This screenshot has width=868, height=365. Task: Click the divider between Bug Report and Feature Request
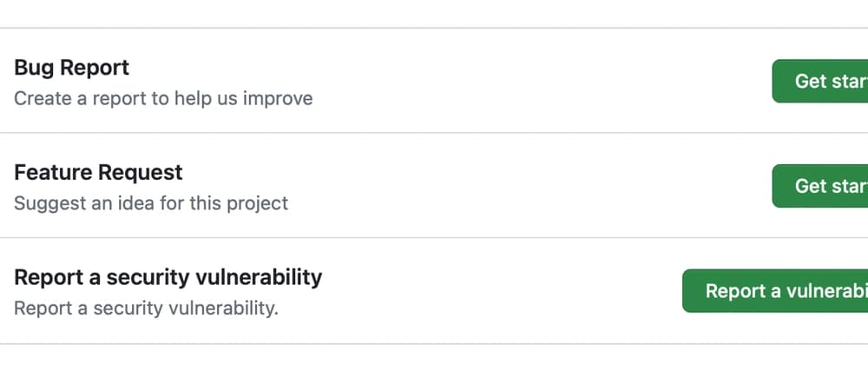click(434, 133)
